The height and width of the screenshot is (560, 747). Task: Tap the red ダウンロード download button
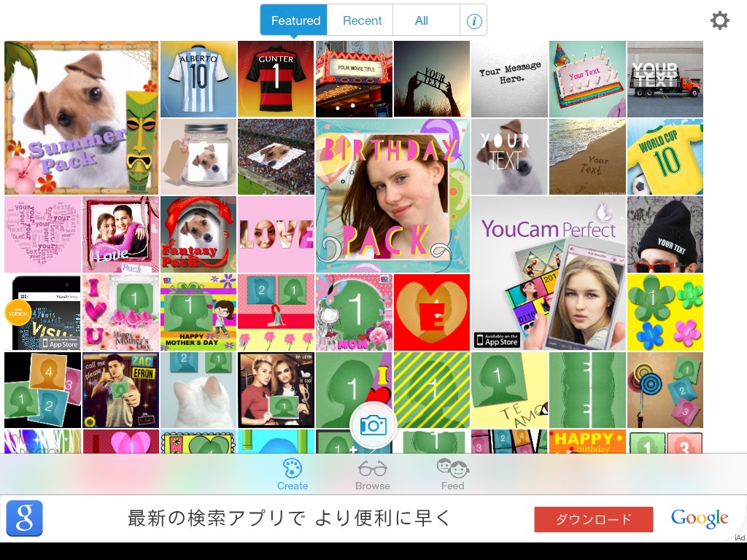[594, 519]
